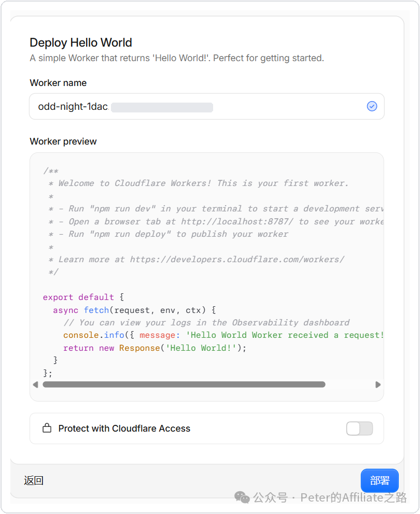Screen dimensions: 420x514
Task: Click the 'Run "npm run dev"' comment line
Action: [x=216, y=208]
